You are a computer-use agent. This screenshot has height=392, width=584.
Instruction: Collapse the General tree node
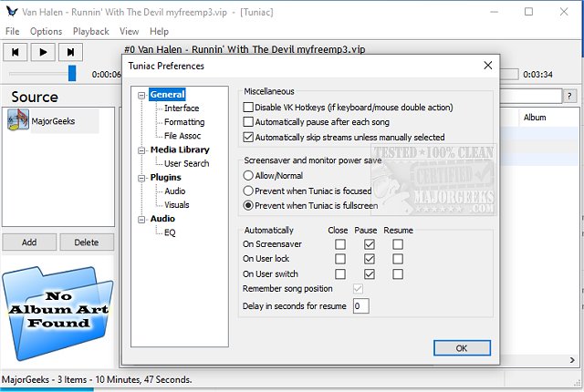click(x=141, y=96)
